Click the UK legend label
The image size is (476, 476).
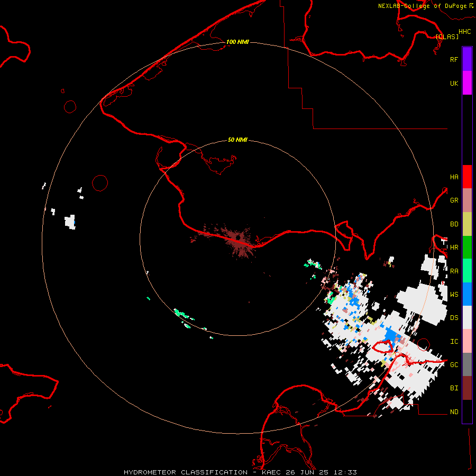click(x=454, y=84)
